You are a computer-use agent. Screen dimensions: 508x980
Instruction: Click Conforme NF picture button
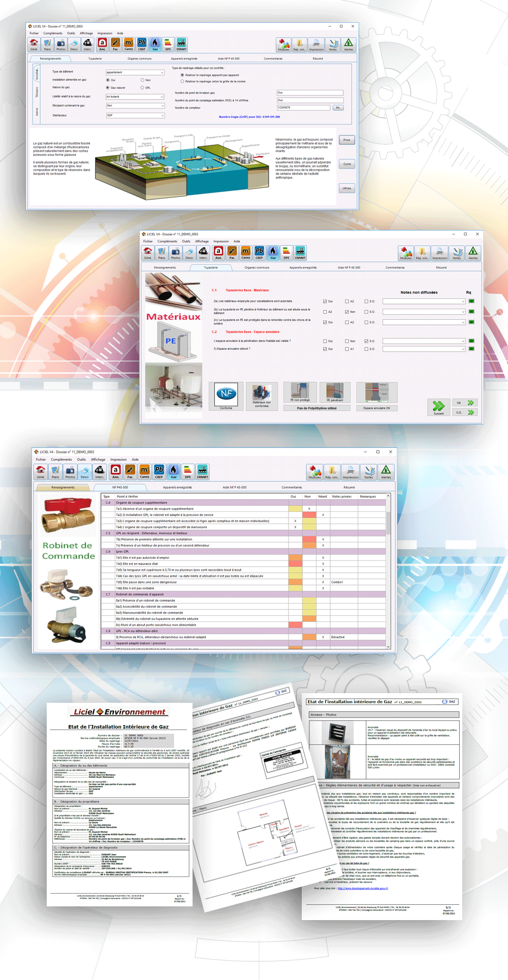226,396
